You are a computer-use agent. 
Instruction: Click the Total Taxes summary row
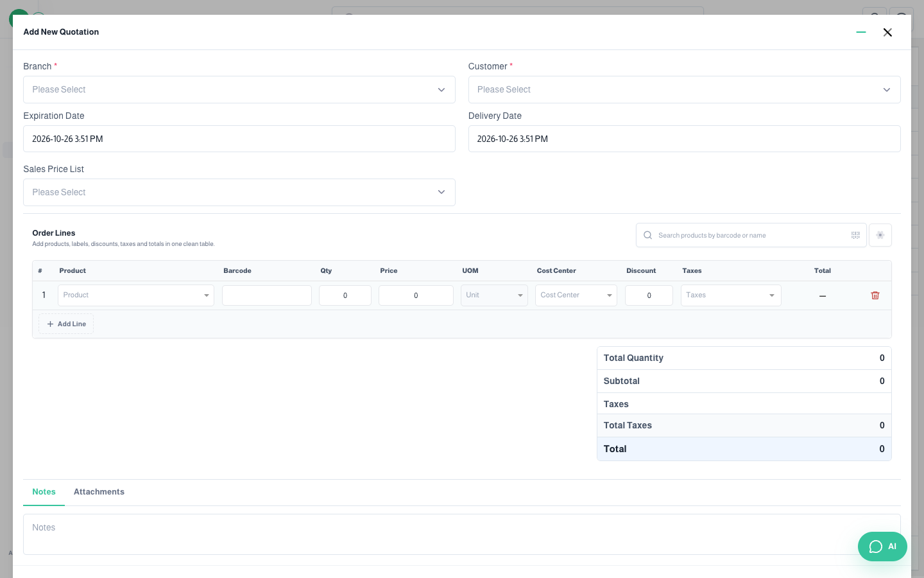point(744,426)
